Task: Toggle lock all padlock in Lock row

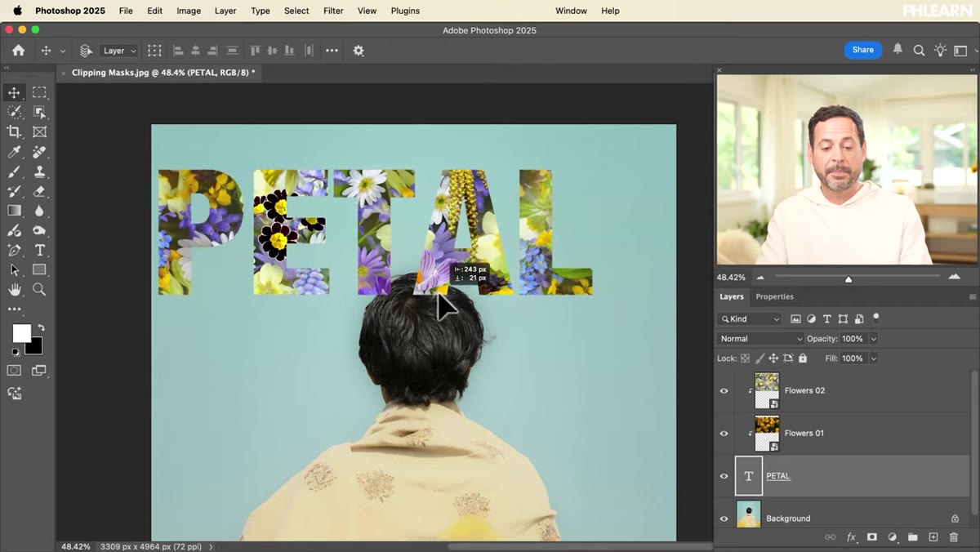Action: click(803, 358)
